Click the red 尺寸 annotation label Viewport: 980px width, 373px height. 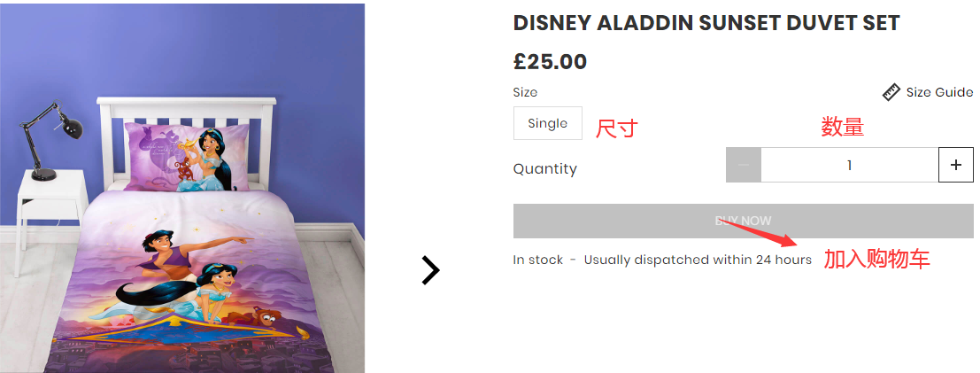pos(616,129)
